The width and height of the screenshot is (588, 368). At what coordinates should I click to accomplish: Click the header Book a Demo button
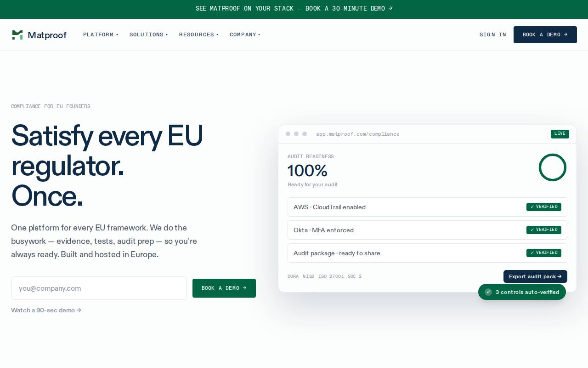click(x=545, y=34)
